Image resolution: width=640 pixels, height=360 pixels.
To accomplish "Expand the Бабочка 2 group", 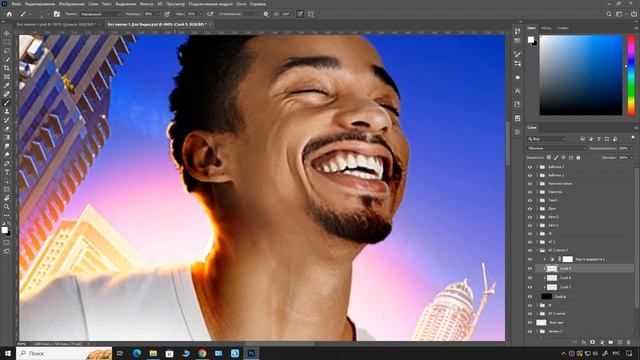I will [x=537, y=167].
